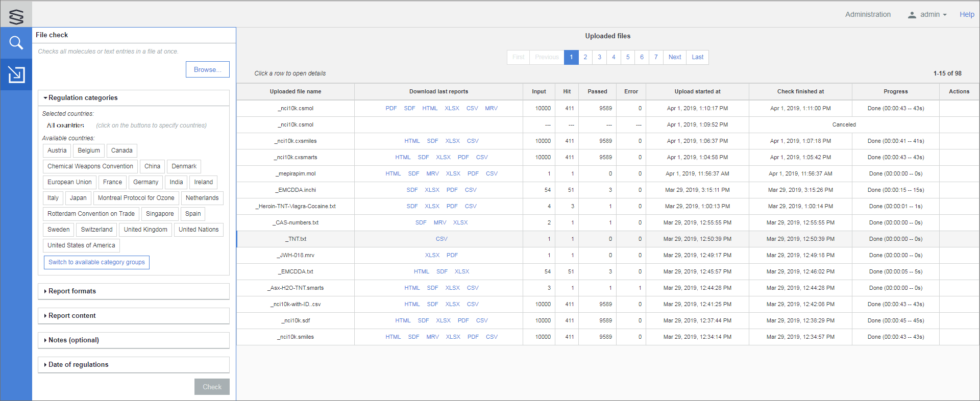The width and height of the screenshot is (980, 401).
Task: Toggle the Chemical Weapons Convention button
Action: (90, 166)
